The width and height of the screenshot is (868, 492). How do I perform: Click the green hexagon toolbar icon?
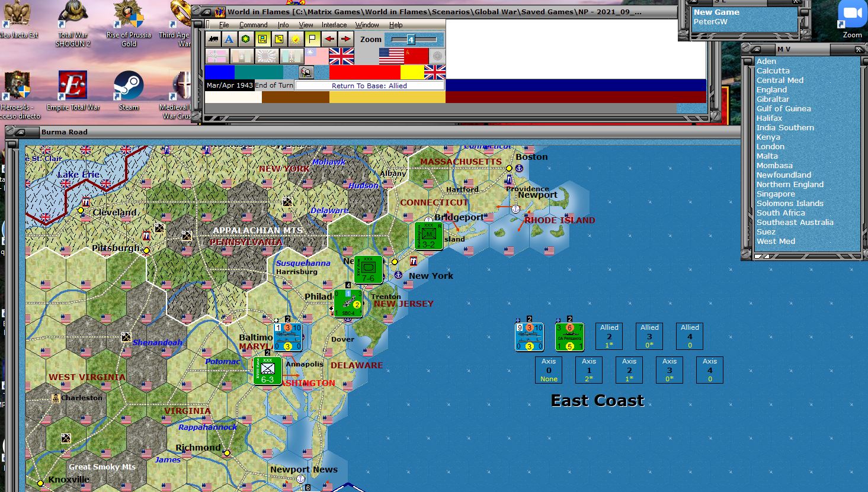tap(246, 39)
